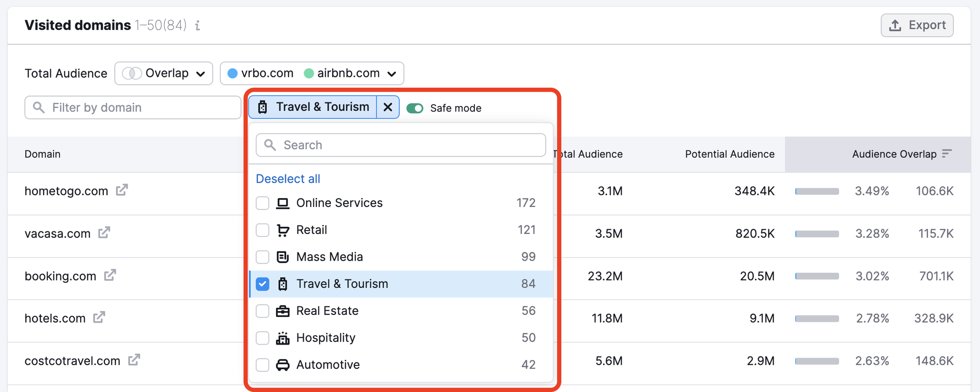
Task: Click the hometogo.com domain name
Action: [66, 191]
